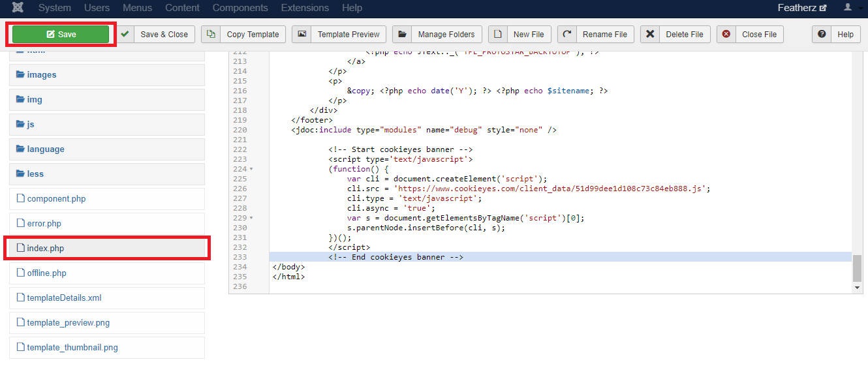Image resolution: width=868 pixels, height=381 pixels.
Task: Click the empty line 236 in editor
Action: pyautogui.click(x=560, y=286)
